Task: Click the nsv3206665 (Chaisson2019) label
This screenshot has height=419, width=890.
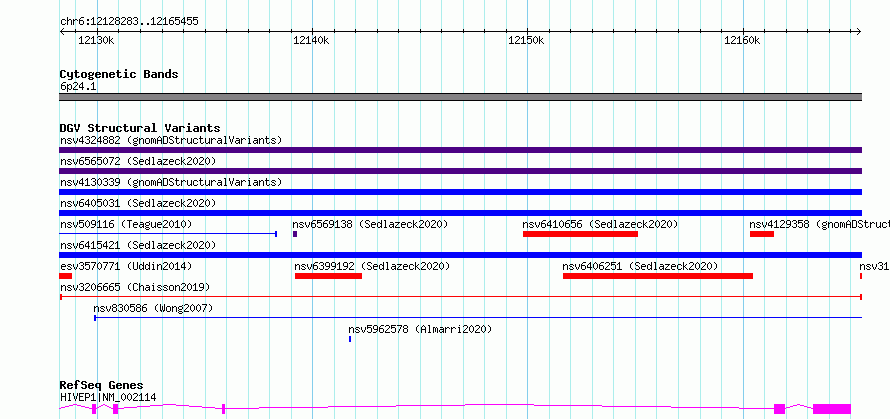Action: click(135, 287)
